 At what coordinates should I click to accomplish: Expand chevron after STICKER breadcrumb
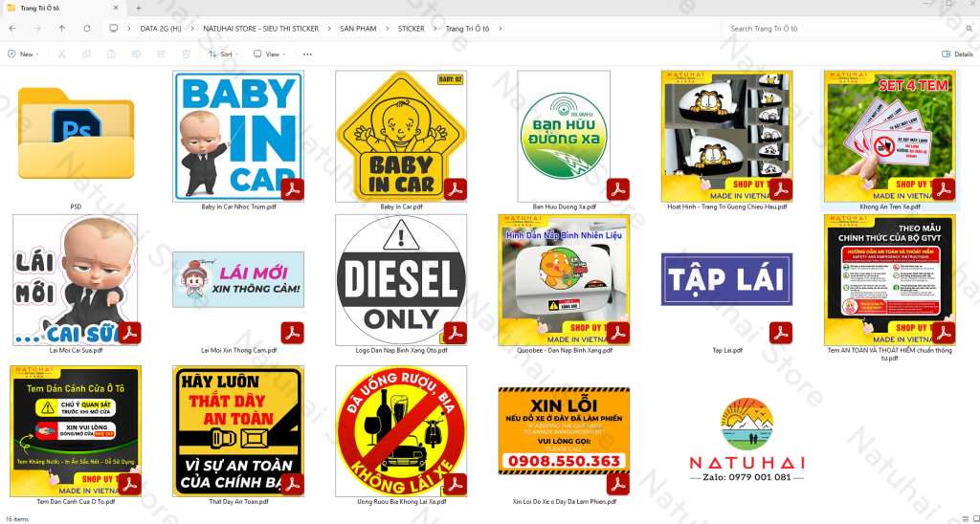pyautogui.click(x=435, y=29)
